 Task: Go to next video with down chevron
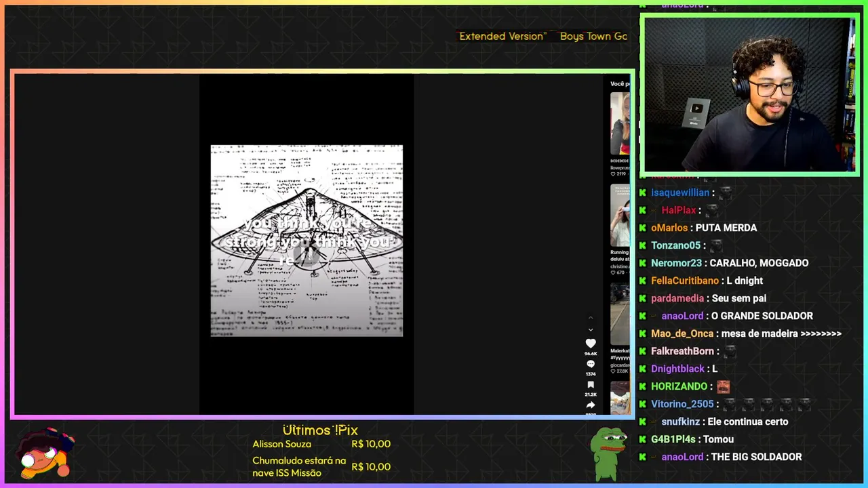pyautogui.click(x=591, y=329)
